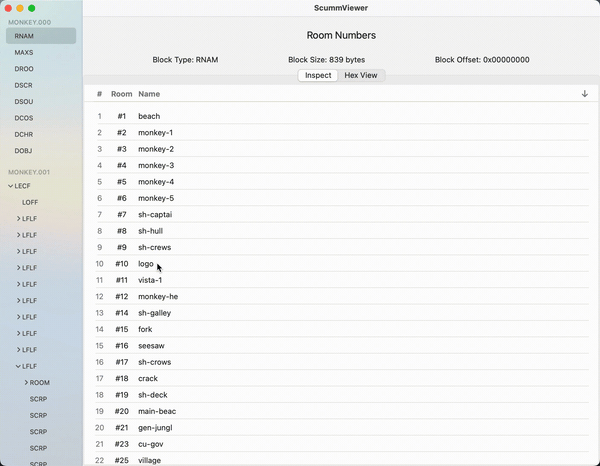Select the sh-hull row
Viewport: 600px width, 466px height.
[342, 231]
